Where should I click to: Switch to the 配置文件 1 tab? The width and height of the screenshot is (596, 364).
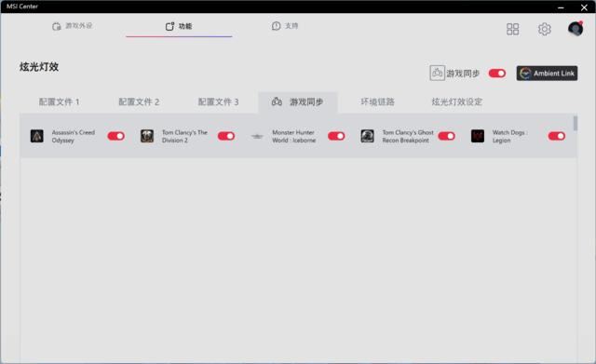tap(60, 101)
